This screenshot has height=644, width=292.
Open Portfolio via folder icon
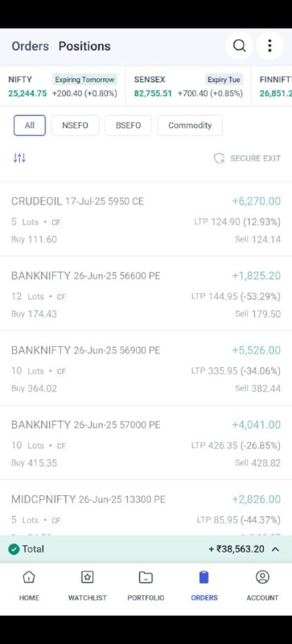pos(146,577)
